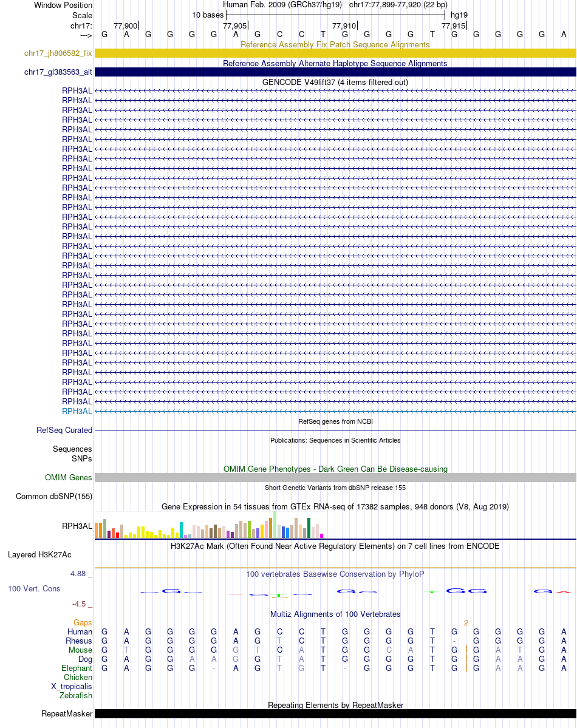Select the Zebrafish alignment row label
The width and height of the screenshot is (577, 728).
[76, 695]
